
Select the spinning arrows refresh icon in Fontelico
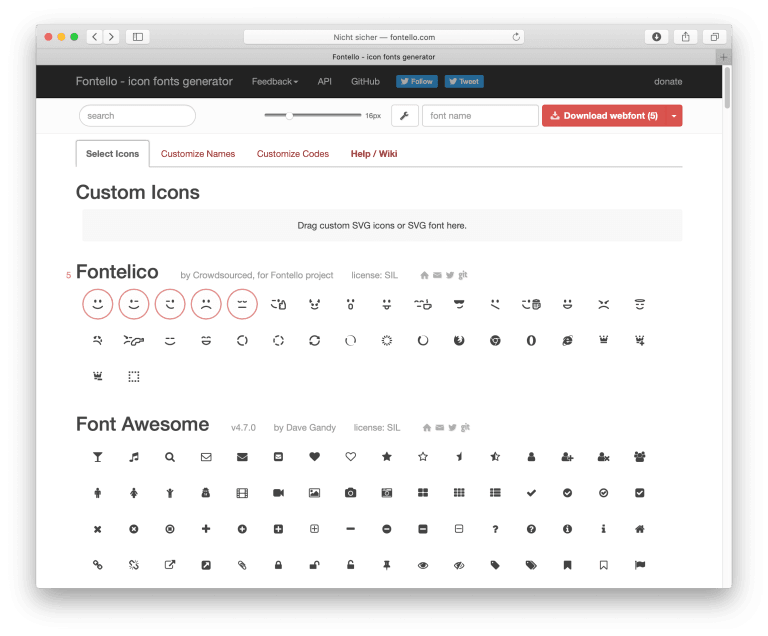314,341
